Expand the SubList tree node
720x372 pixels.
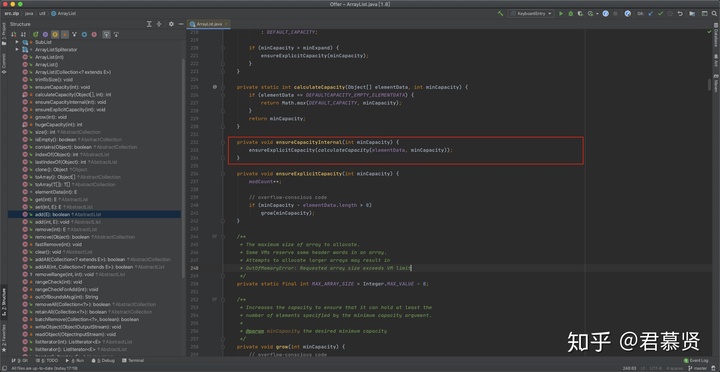[x=17, y=42]
